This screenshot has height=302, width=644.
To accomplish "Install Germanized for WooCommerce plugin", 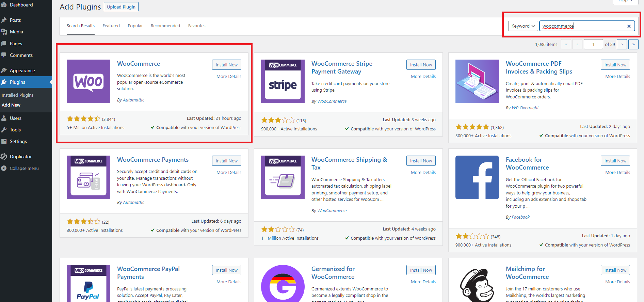I will tap(421, 270).
